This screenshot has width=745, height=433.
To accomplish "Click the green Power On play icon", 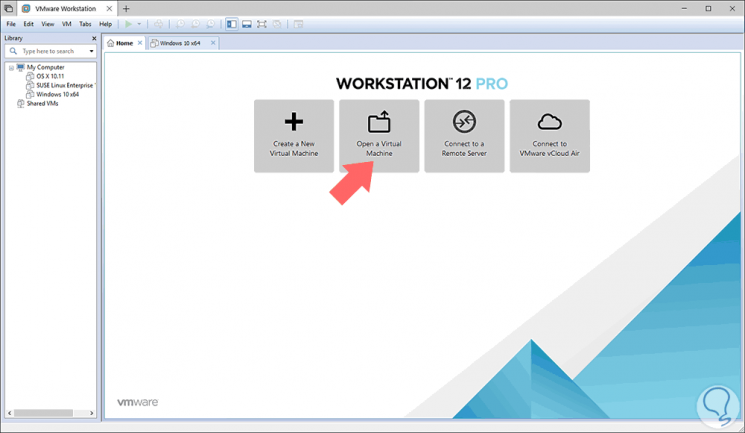I will coord(128,24).
